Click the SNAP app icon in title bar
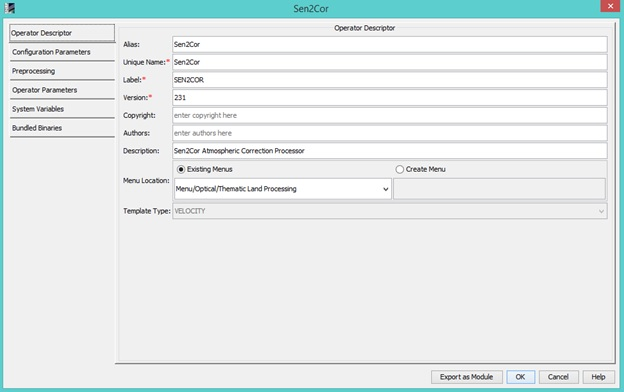Image resolution: width=624 pixels, height=392 pixels. point(10,8)
